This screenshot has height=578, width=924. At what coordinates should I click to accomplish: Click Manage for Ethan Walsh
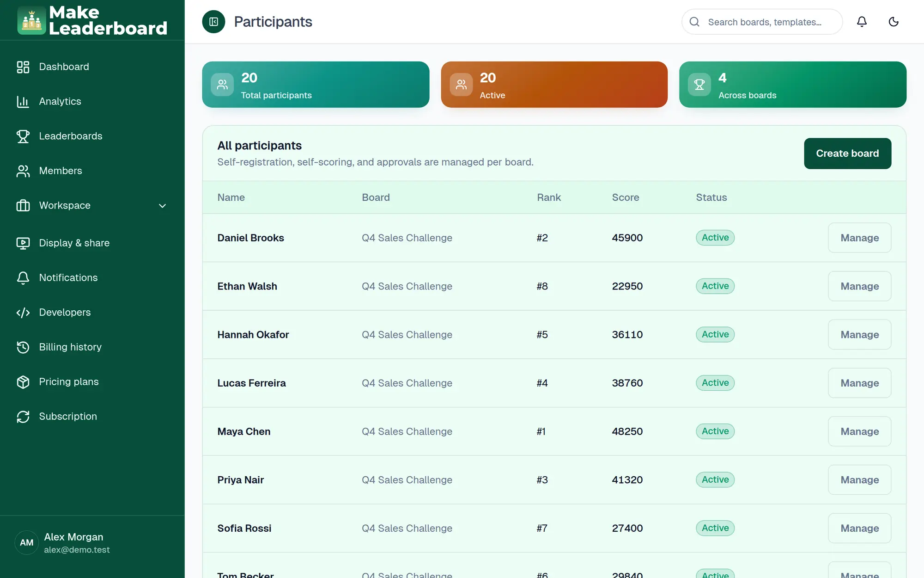click(x=859, y=286)
